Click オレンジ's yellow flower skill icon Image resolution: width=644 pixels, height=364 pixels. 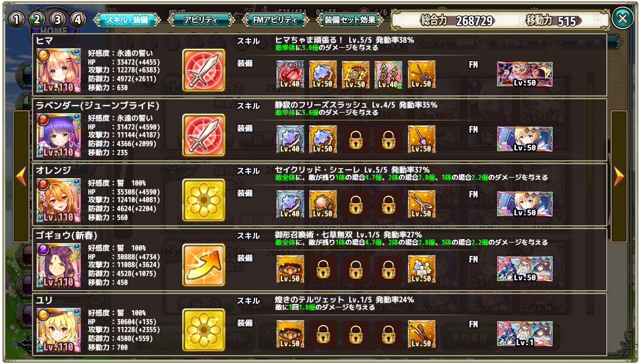point(204,200)
